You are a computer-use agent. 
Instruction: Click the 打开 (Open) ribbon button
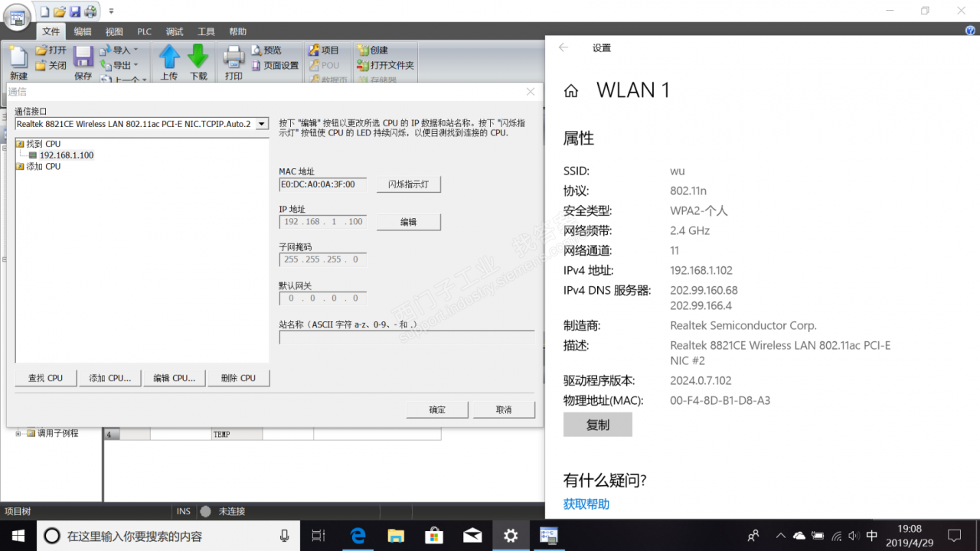(51, 51)
